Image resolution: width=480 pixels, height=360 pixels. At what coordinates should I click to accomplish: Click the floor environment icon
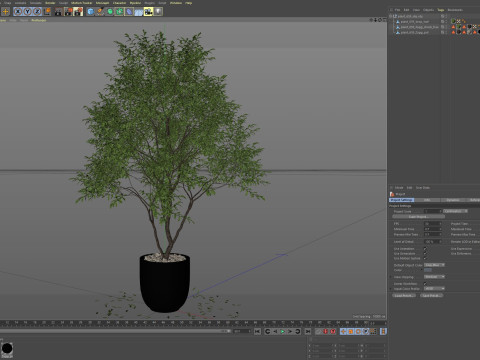[x=139, y=12]
